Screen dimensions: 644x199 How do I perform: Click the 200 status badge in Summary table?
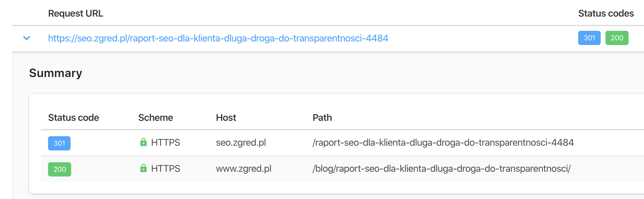coord(60,169)
